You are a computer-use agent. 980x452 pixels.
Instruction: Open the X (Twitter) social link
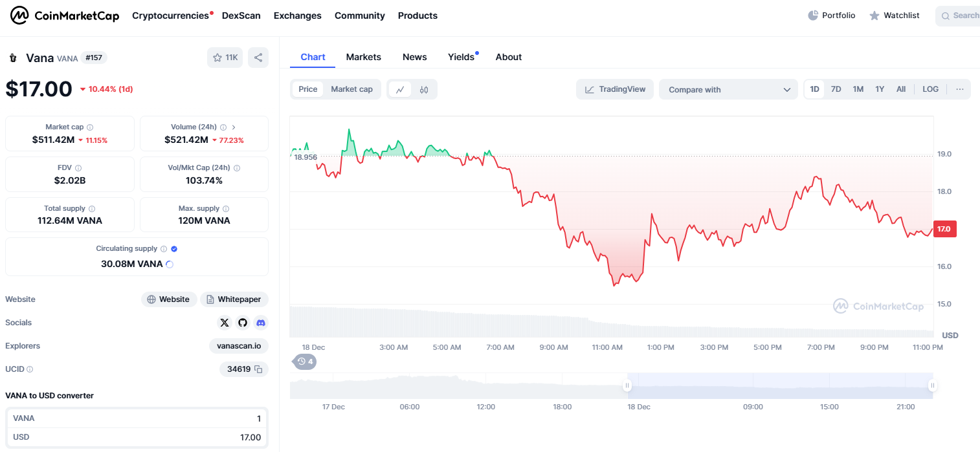point(225,323)
